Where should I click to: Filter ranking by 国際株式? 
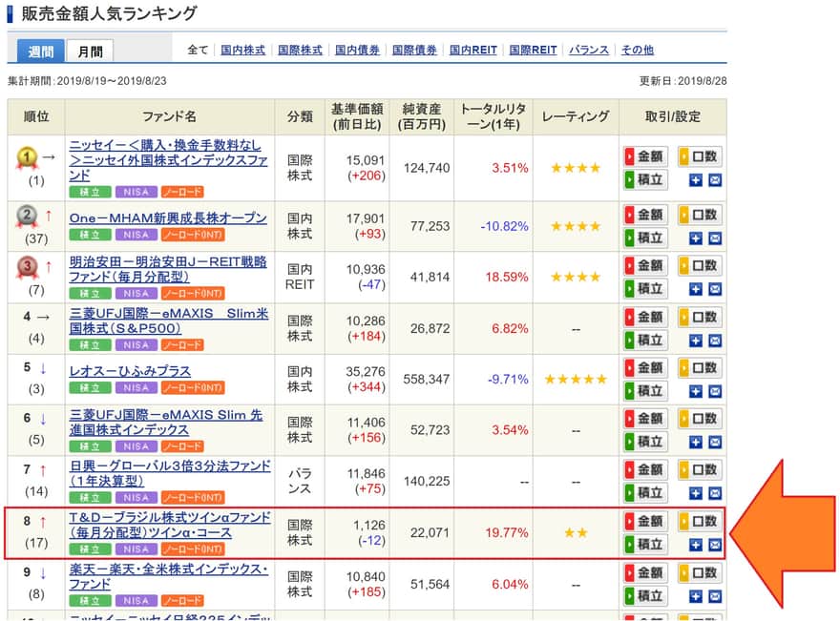coord(300,50)
